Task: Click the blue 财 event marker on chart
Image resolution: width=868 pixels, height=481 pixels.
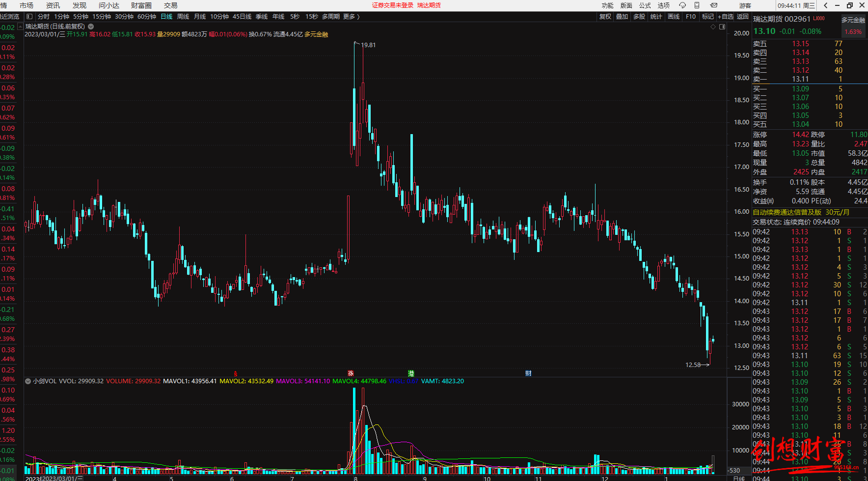Action: pyautogui.click(x=528, y=373)
